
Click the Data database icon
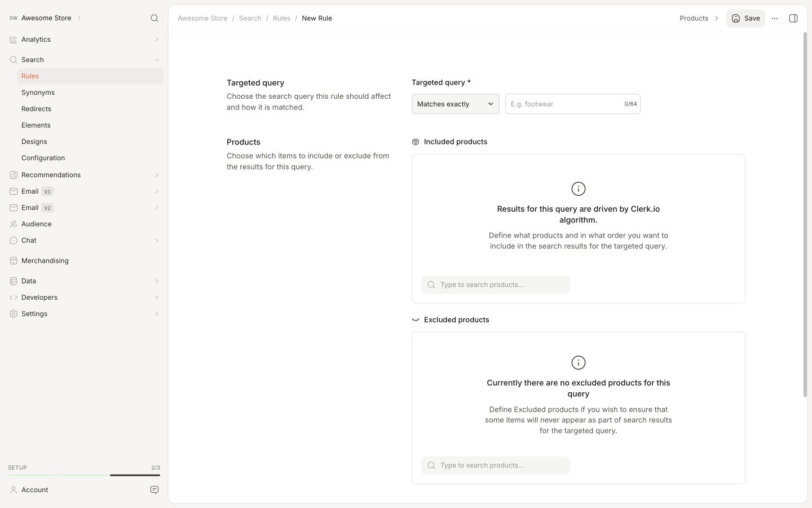point(14,281)
